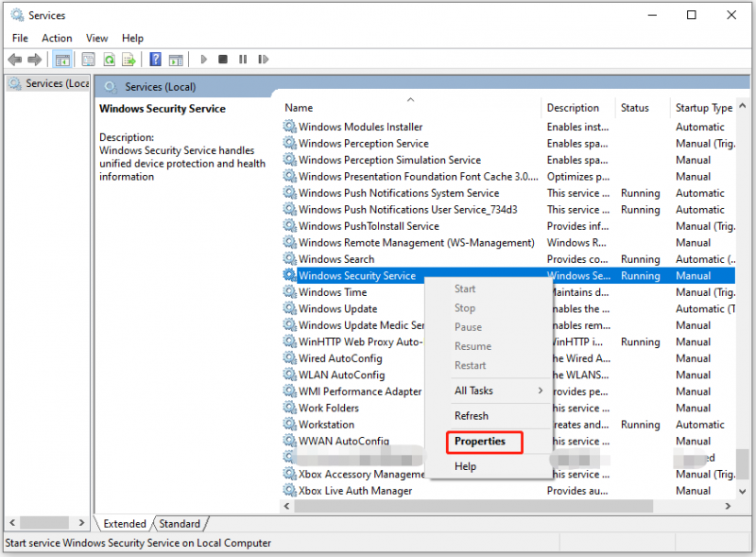This screenshot has width=756, height=557.
Task: Click the Forward arrow toolbar icon
Action: (x=34, y=60)
